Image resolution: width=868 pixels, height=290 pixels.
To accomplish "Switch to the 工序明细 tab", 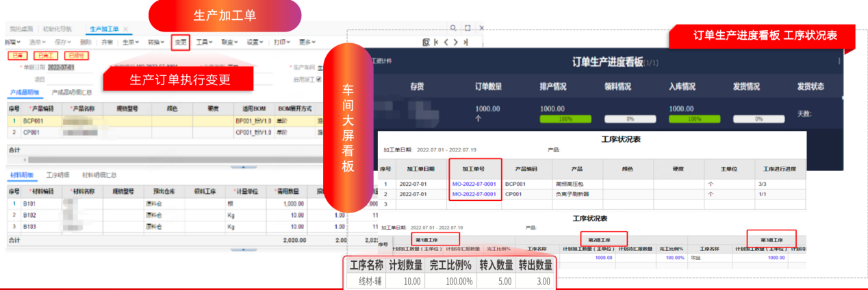I will 59,176.
